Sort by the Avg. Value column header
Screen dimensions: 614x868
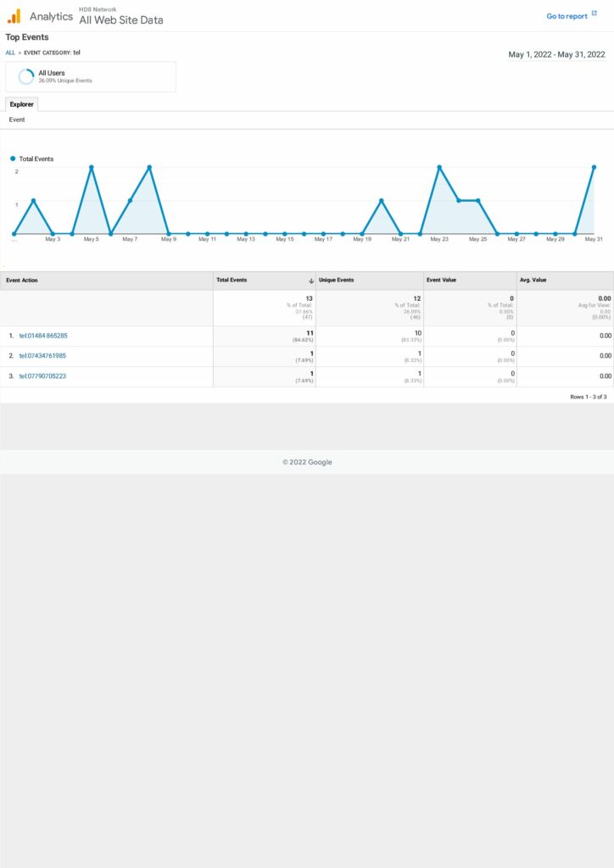(535, 281)
